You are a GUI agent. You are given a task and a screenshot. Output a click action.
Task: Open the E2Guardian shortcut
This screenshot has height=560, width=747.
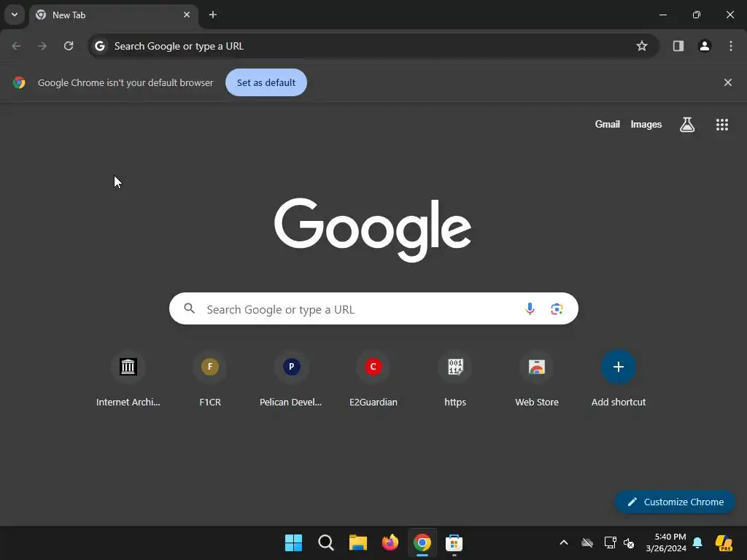373,379
